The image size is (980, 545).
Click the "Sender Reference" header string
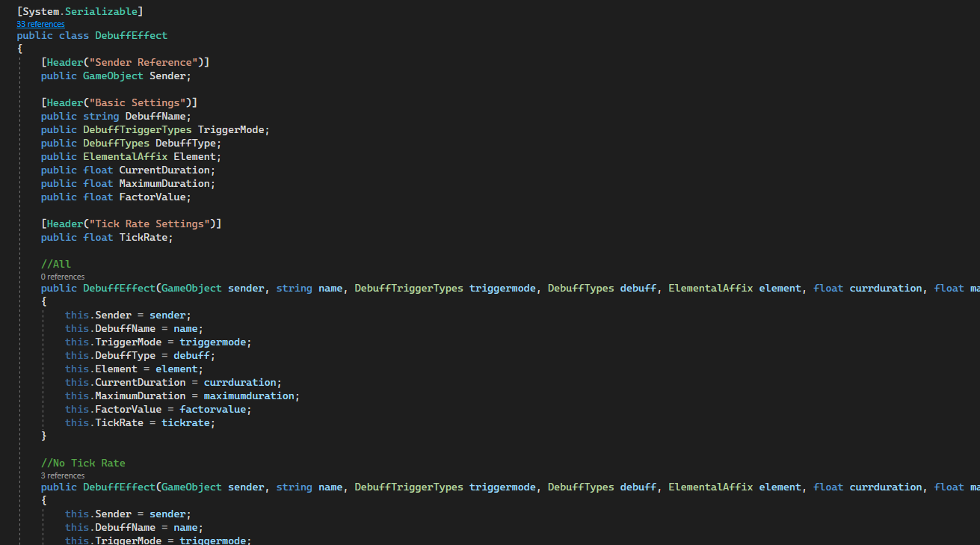pos(147,63)
